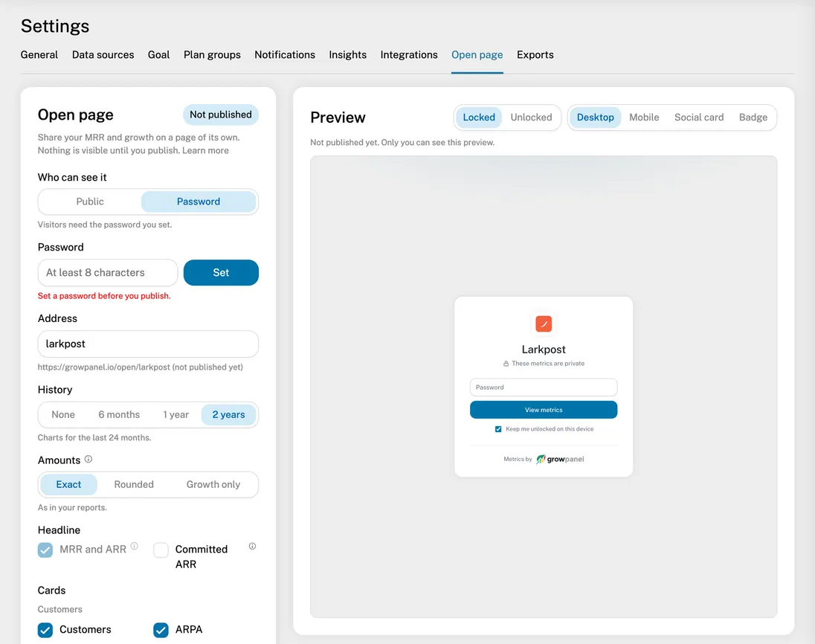
Task: Toggle 'Keep me unlocked on this device'
Action: pos(498,429)
